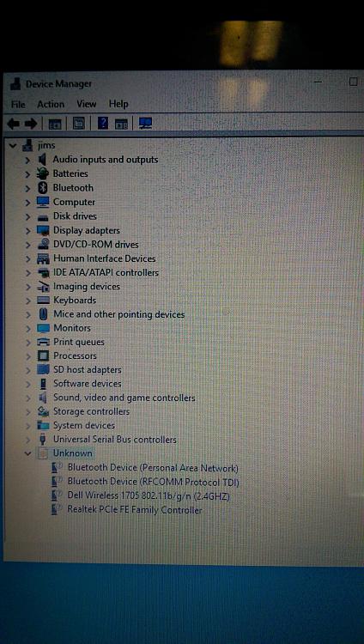Click the show/hide console tree toolbar icon
Image resolution: width=364 pixels, height=644 pixels.
coord(55,124)
